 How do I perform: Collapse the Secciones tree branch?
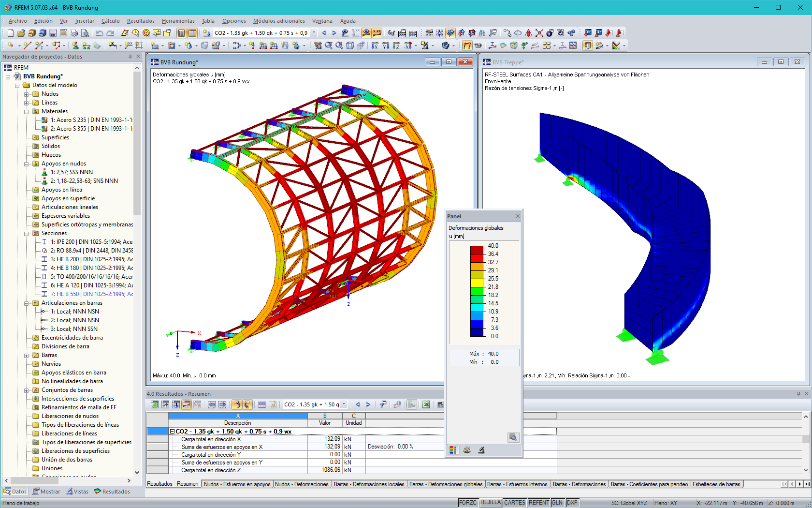tap(28, 233)
